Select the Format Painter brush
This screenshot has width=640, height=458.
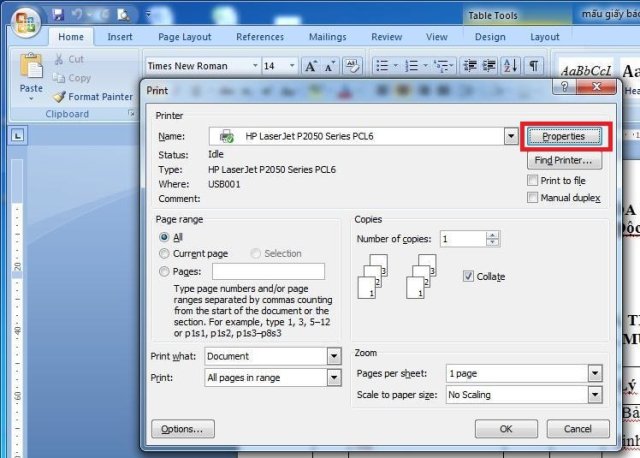click(59, 97)
